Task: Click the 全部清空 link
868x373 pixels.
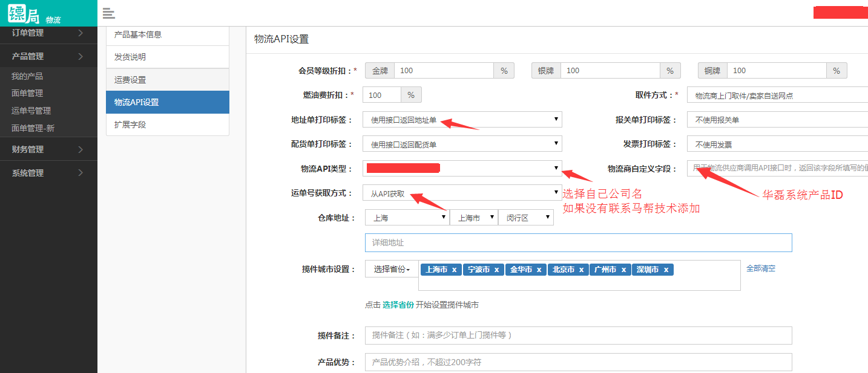Action: [760, 268]
